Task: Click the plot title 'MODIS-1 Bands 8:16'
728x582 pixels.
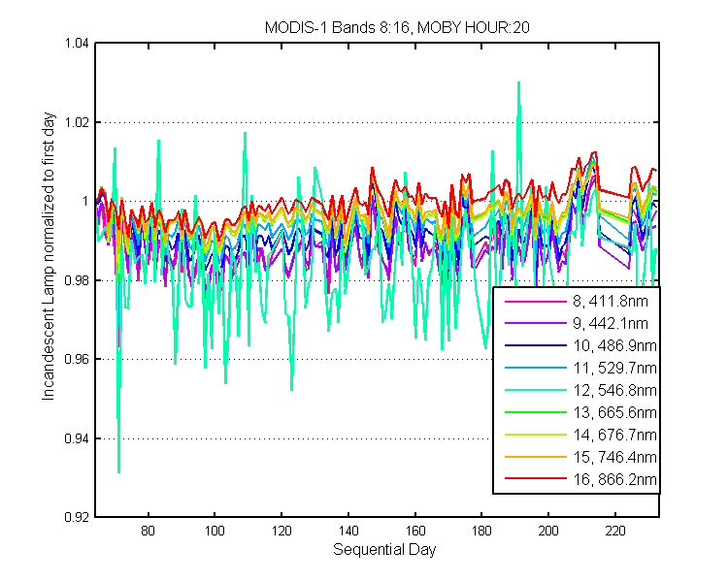Action: click(x=337, y=27)
